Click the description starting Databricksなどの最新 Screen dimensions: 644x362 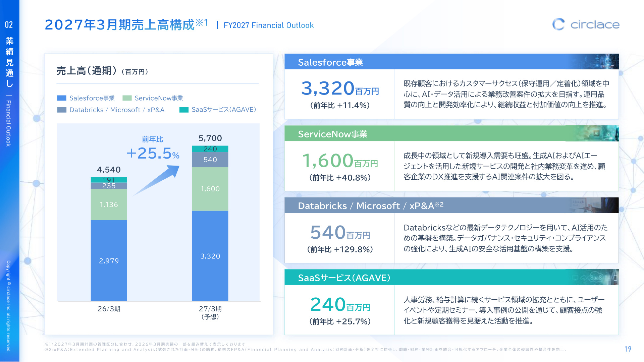point(505,238)
